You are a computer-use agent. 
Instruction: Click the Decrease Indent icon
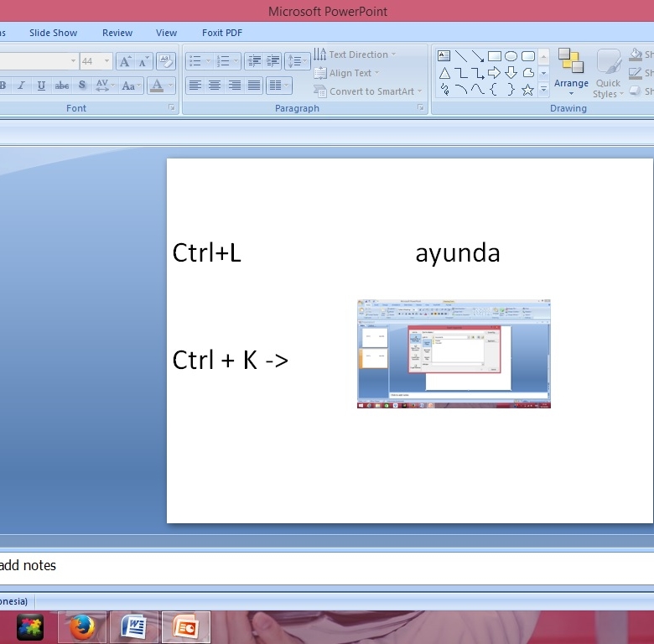(254, 61)
